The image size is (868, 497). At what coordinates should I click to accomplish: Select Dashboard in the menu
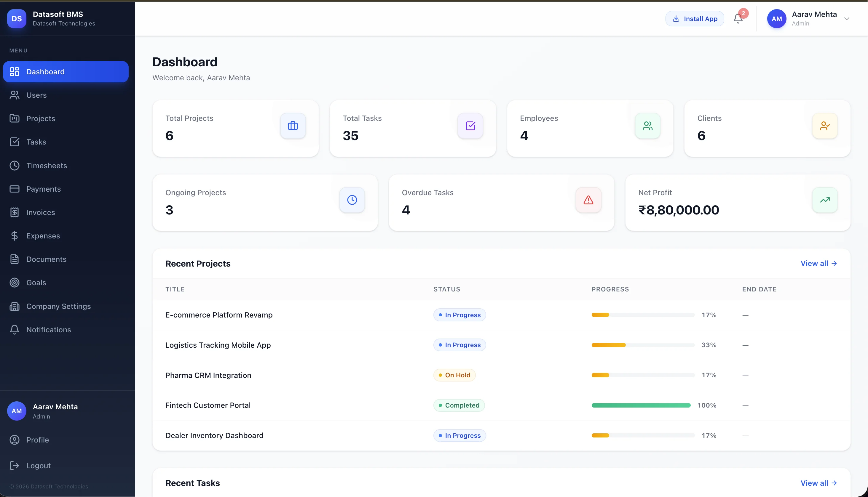(45, 71)
